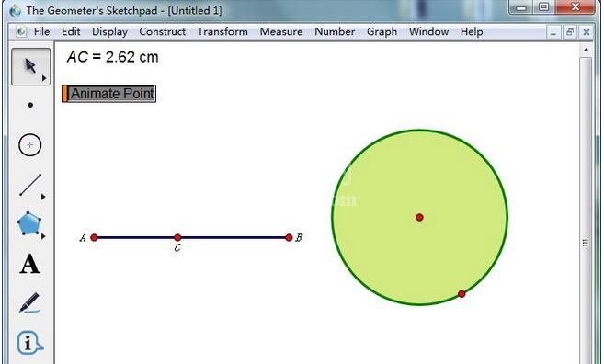Screen dimensions: 604x364
Task: Click the vertical scrollbar thumb
Action: click(x=586, y=243)
